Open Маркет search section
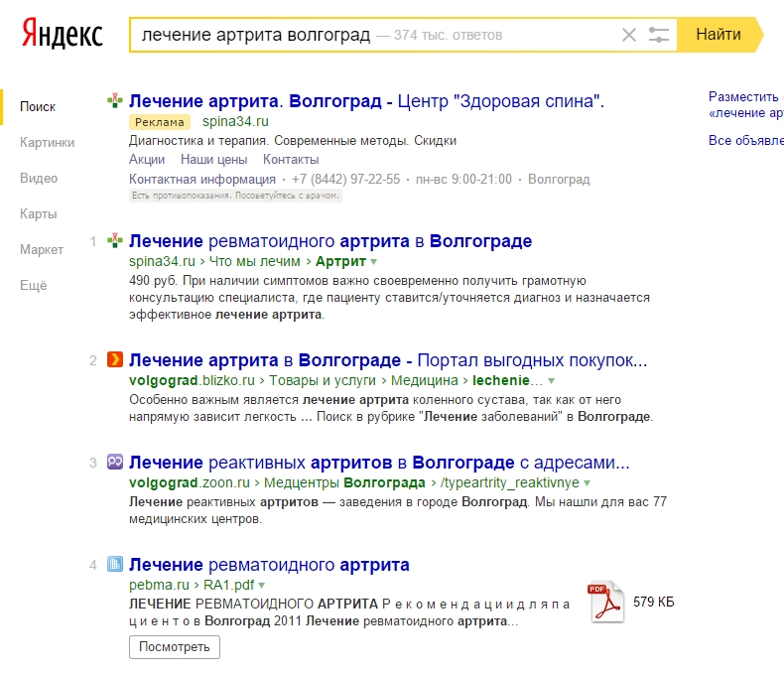Image resolution: width=784 pixels, height=676 pixels. tap(42, 250)
